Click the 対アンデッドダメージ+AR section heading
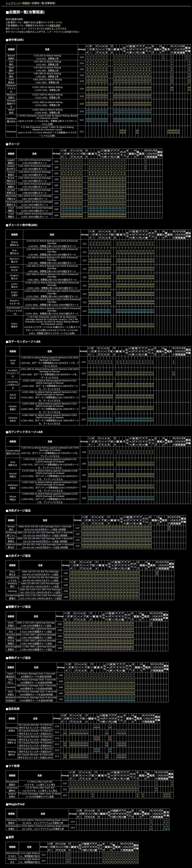Viewport: 192px width, 868px height. pos(24,432)
